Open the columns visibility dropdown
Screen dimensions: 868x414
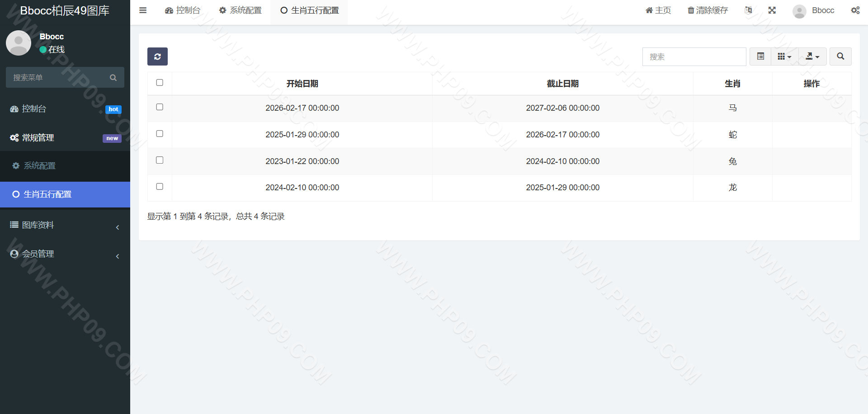785,56
